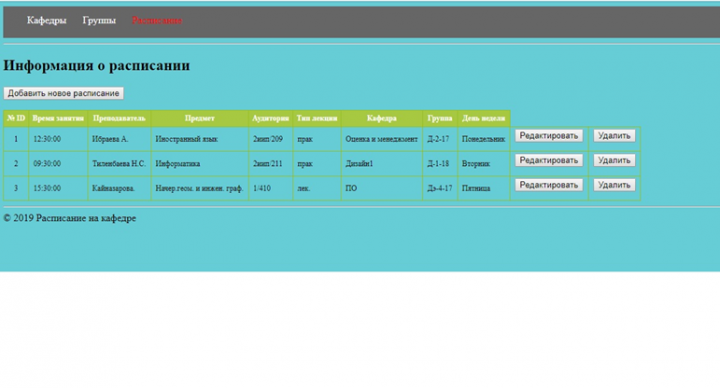
Task: Click the Информация о расписании heading
Action: point(96,66)
